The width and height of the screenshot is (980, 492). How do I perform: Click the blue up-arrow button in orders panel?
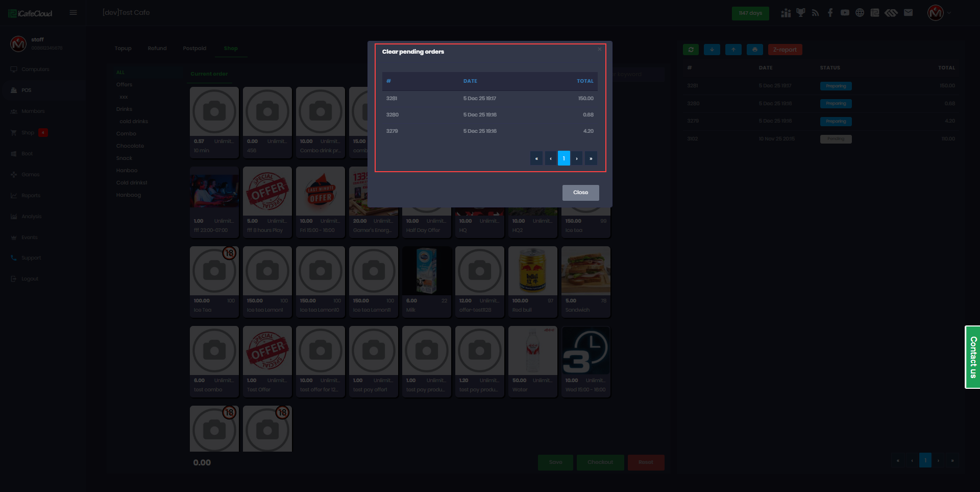tap(733, 50)
